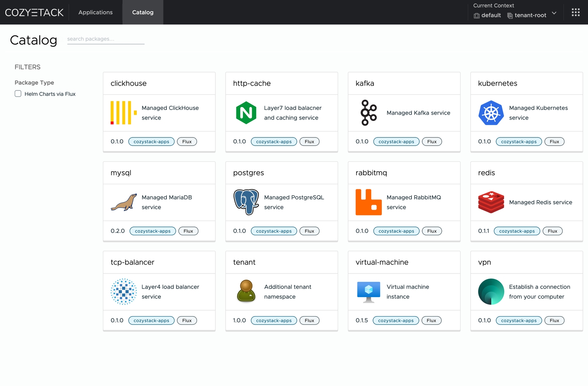588x386 pixels.
Task: Click the Kubernetes helm wheel icon
Action: coord(491,113)
